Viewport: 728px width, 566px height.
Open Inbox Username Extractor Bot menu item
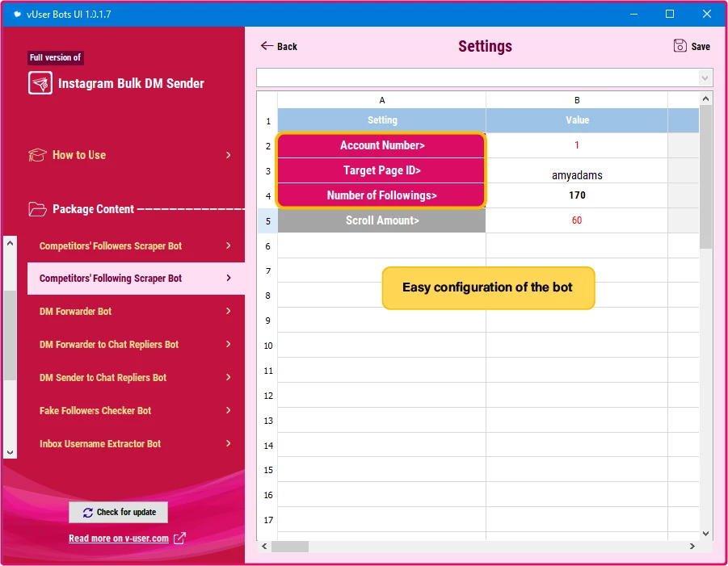point(136,444)
